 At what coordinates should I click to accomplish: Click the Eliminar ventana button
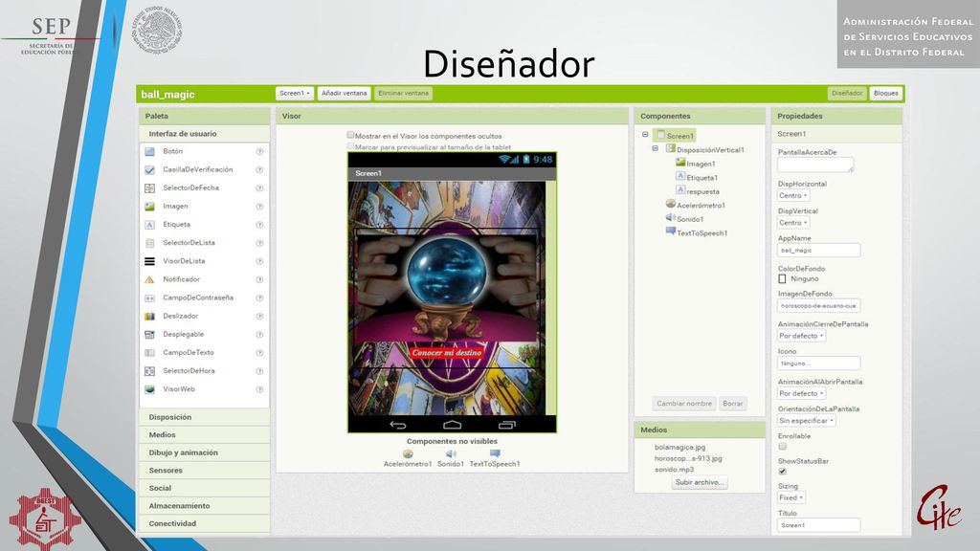coord(403,93)
